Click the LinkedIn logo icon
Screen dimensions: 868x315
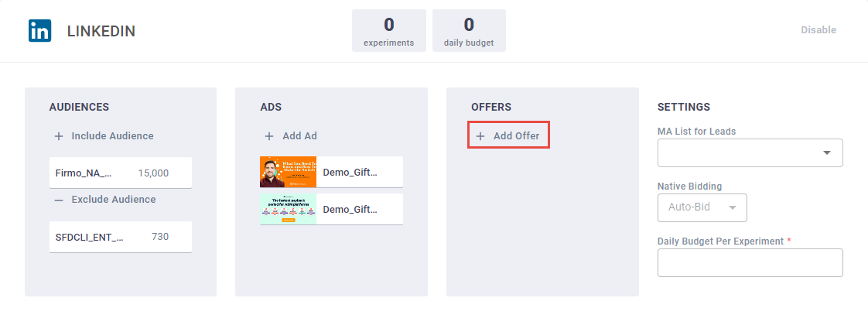click(x=39, y=31)
